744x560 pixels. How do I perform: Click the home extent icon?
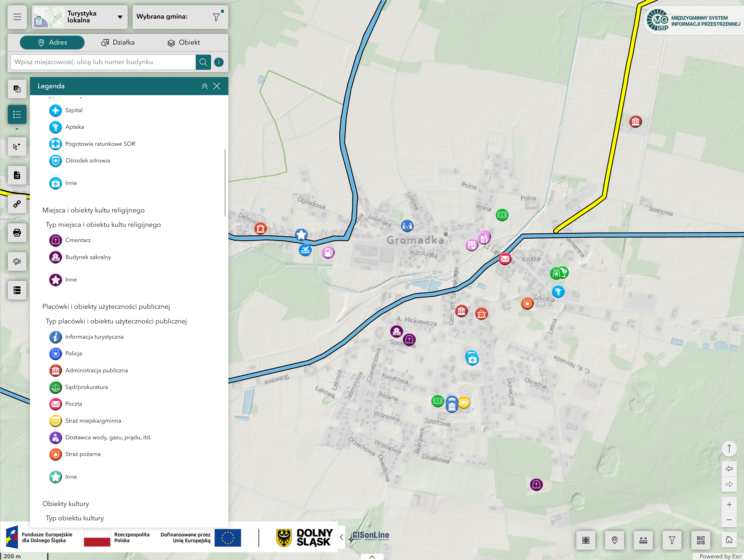(729, 540)
